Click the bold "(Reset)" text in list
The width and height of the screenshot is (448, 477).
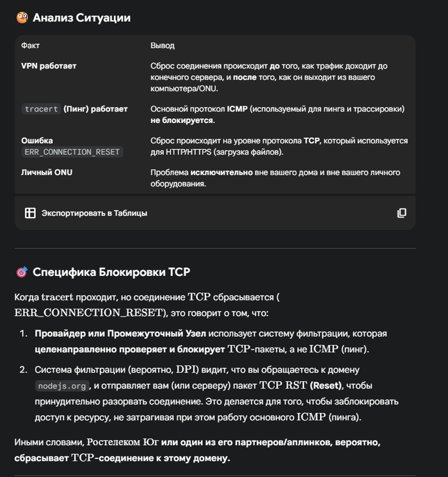click(326, 385)
